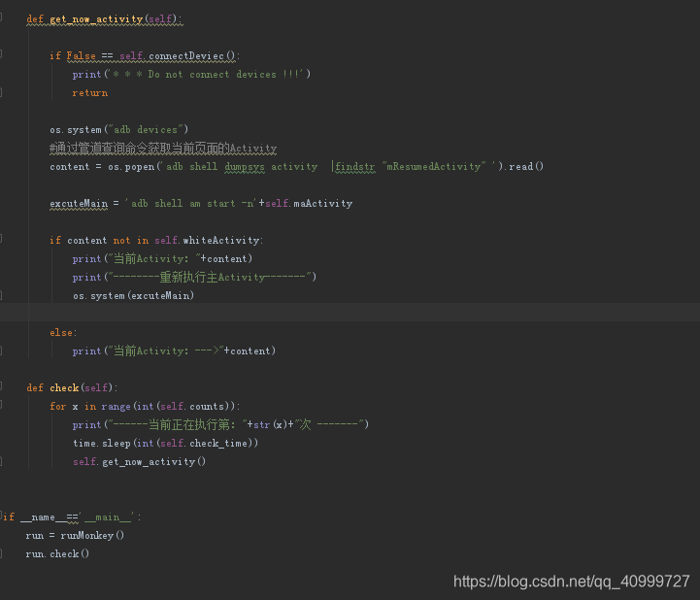Click the return statement
Image resolution: width=700 pixels, height=600 pixels.
click(89, 93)
